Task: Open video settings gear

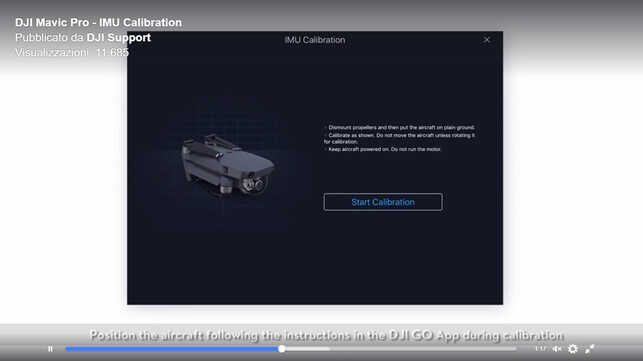Action: pos(573,349)
